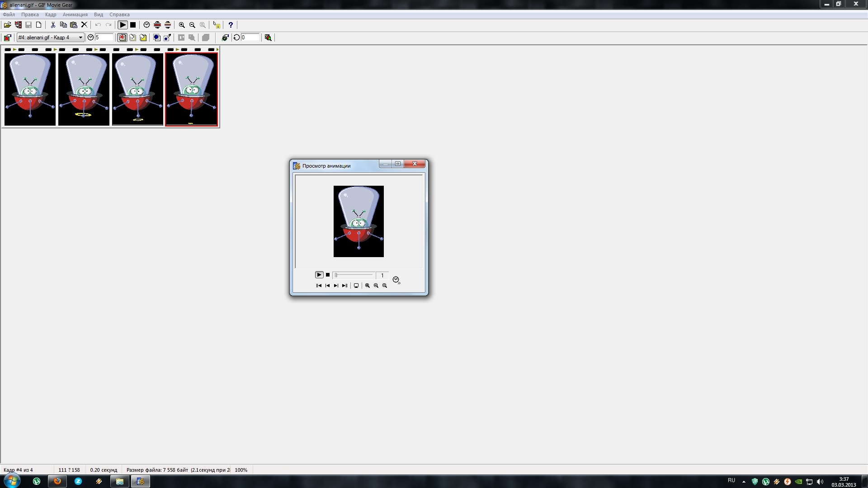Viewport: 868px width, 488px height.
Task: Select the second frame thumbnail in the filmstrip
Action: click(x=84, y=89)
